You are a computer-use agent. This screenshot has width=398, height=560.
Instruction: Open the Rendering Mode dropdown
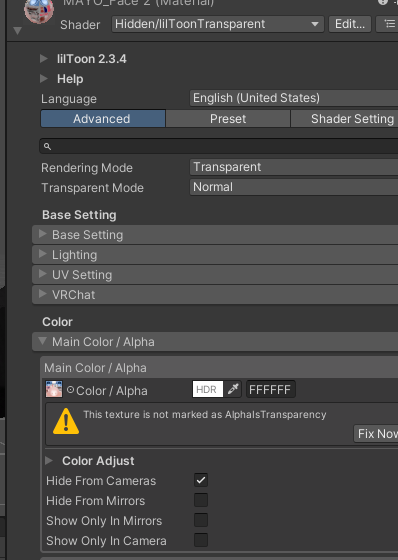[x=294, y=167]
